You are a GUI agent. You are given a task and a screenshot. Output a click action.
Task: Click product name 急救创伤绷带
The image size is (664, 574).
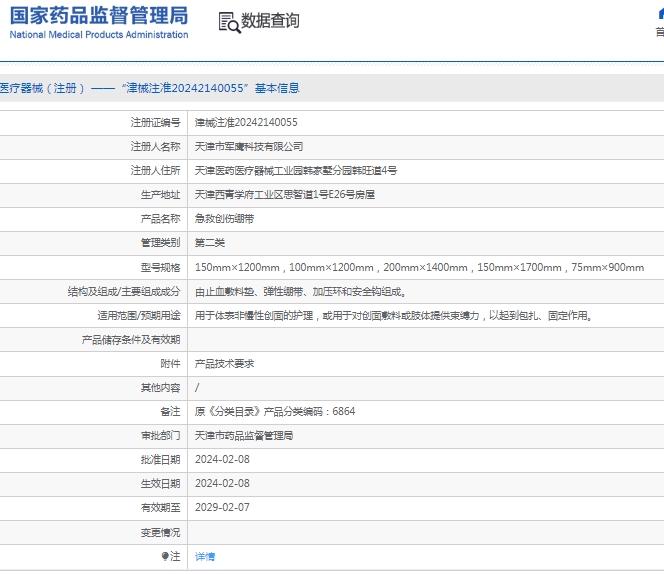(224, 219)
